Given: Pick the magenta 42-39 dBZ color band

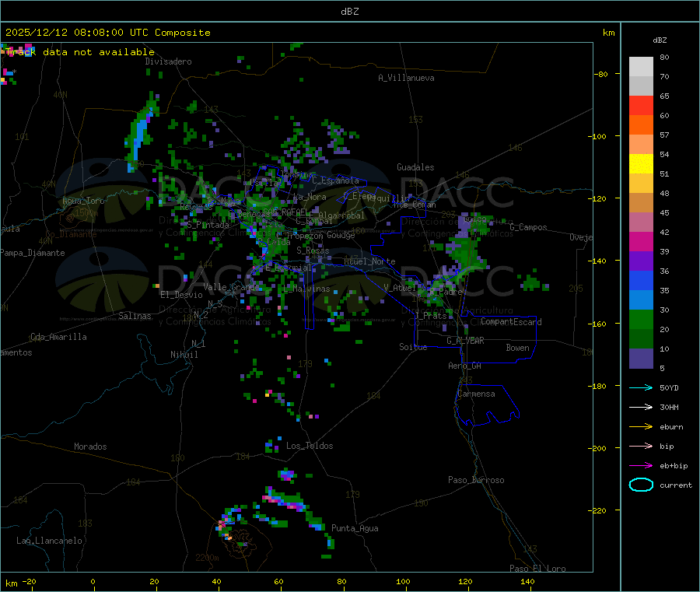Looking at the screenshot, I should [641, 241].
